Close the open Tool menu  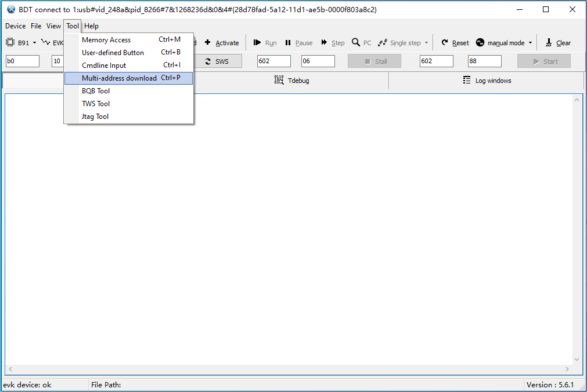point(72,26)
